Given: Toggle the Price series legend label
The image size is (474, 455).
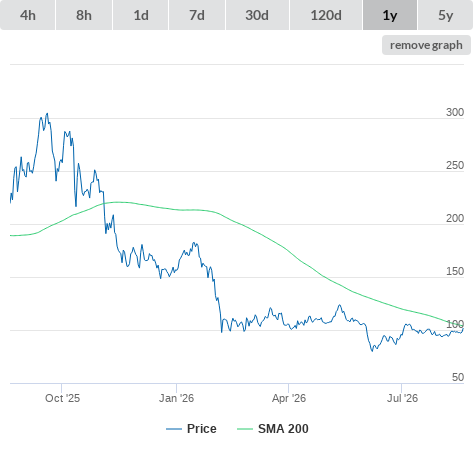Looking at the screenshot, I should tap(202, 429).
